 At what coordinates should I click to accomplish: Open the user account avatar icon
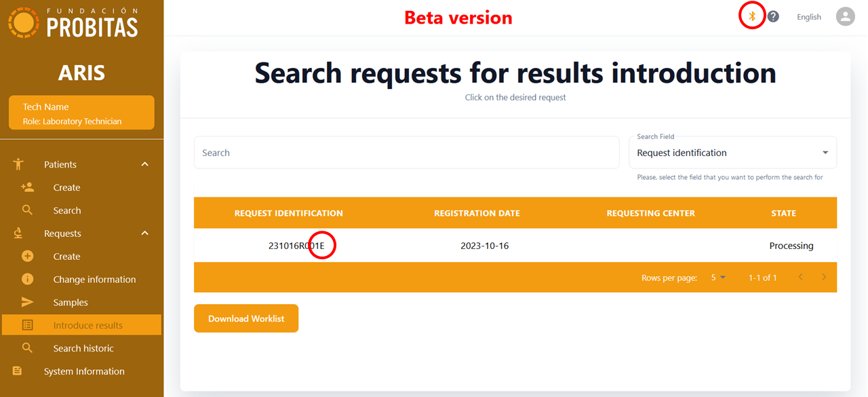pyautogui.click(x=845, y=17)
